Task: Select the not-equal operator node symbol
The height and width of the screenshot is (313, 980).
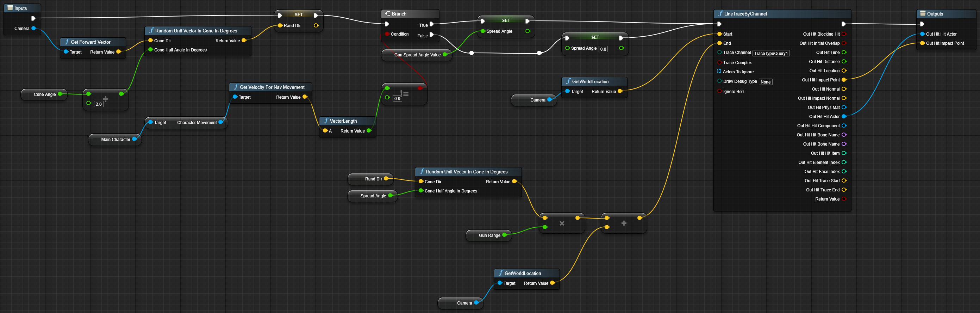Action: pos(405,94)
